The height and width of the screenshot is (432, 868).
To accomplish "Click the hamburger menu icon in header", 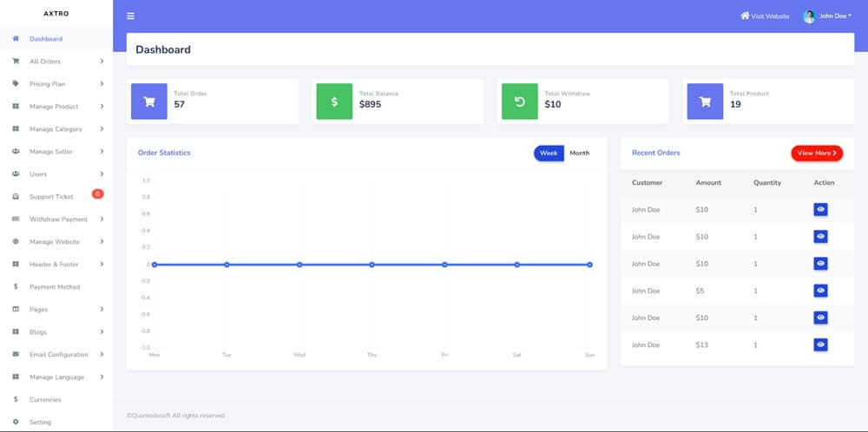I will [x=131, y=16].
